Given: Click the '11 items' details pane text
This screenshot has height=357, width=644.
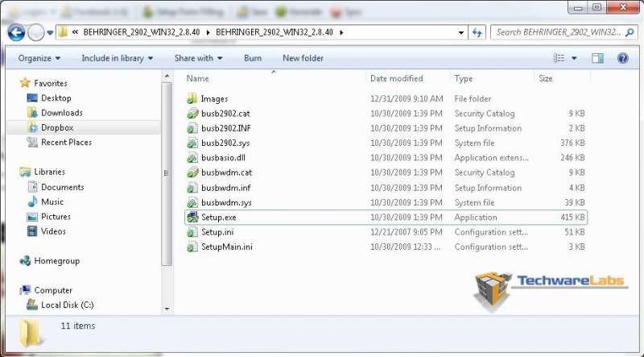Looking at the screenshot, I should click(78, 326).
